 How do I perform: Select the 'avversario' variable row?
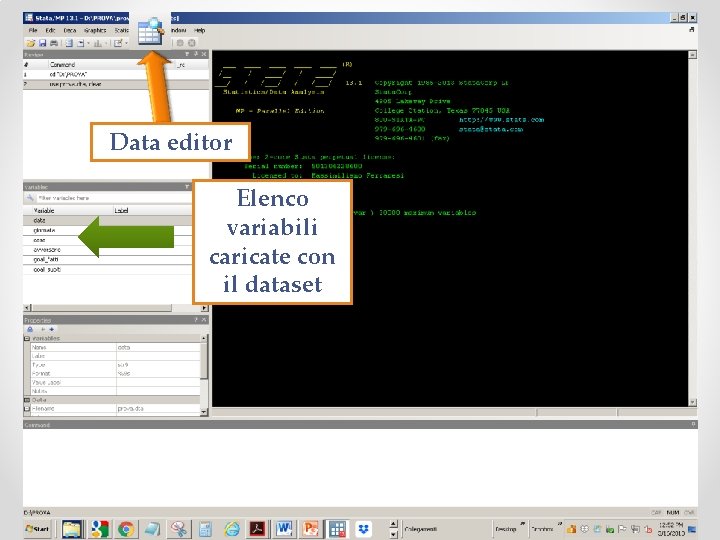pyautogui.click(x=108, y=250)
